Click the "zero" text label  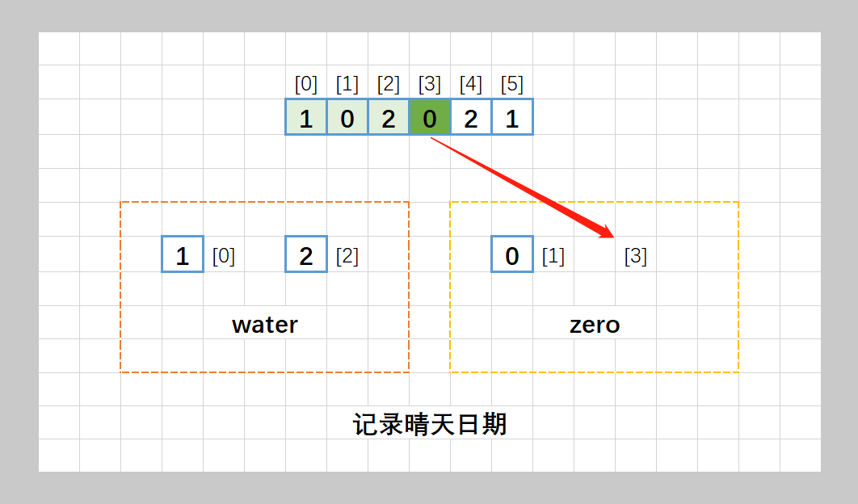(594, 325)
